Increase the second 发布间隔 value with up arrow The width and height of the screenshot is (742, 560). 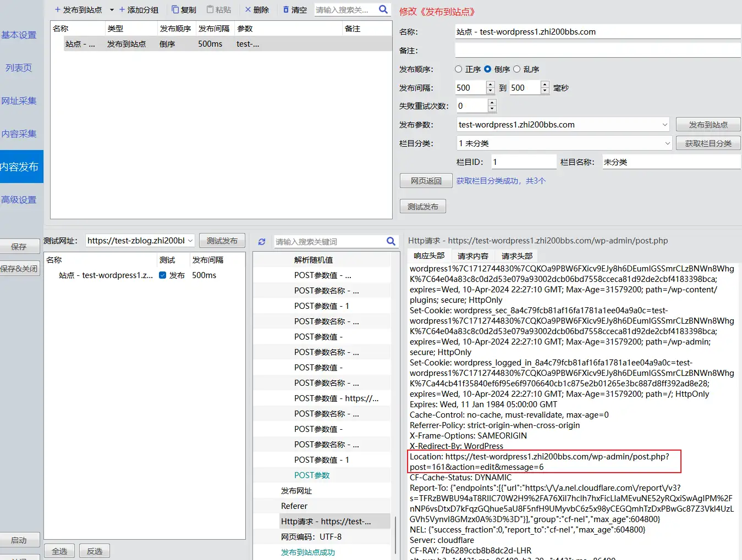pos(545,85)
